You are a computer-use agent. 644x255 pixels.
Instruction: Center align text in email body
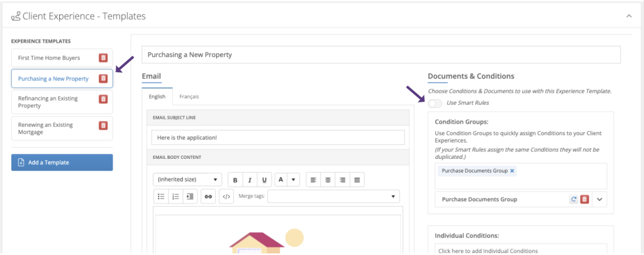328,180
